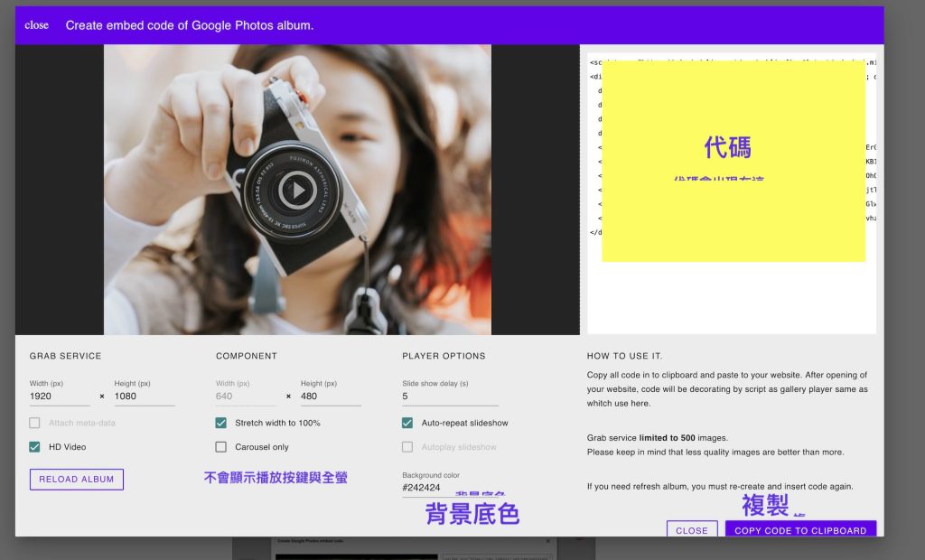Click the CLOSE button at bottom

pos(692,529)
